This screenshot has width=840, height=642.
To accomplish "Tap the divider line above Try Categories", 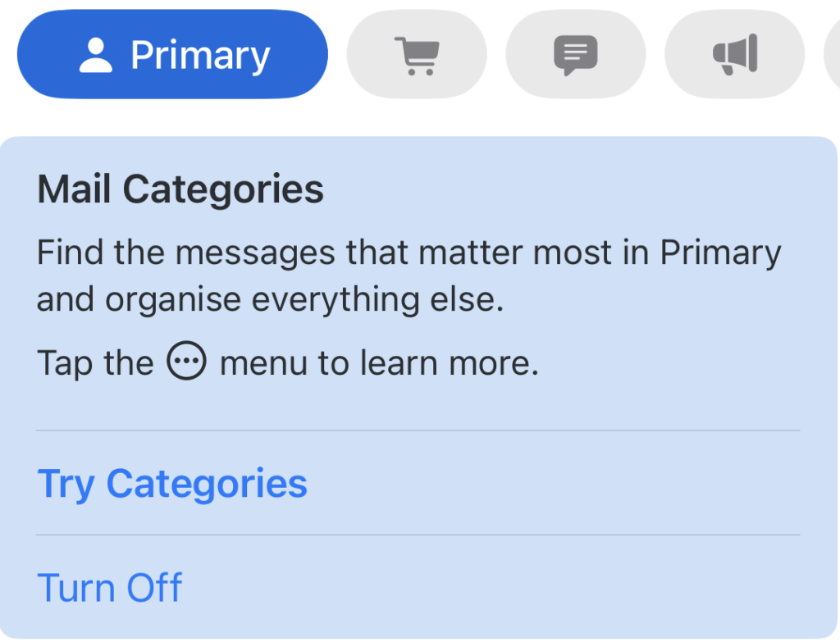I will (x=418, y=430).
